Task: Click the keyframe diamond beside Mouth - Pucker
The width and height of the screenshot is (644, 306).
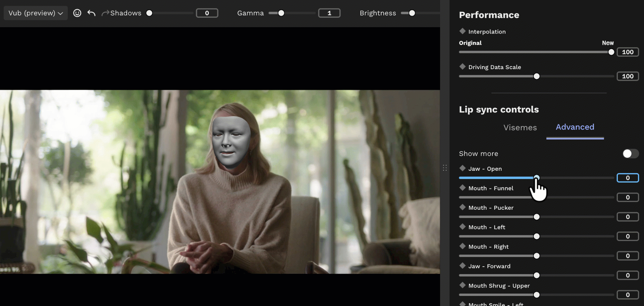Action: (463, 207)
